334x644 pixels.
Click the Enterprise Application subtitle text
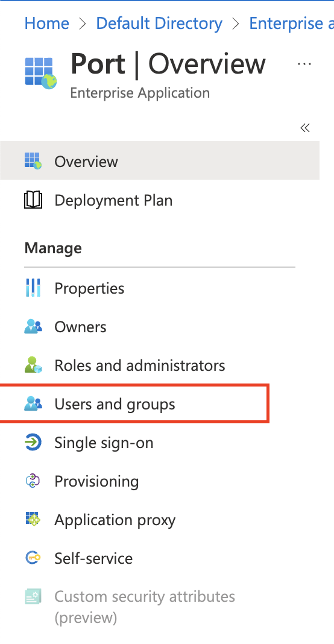click(140, 93)
